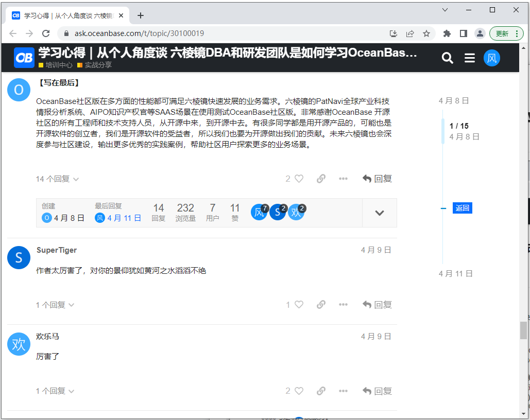Go back with browser back arrow
This screenshot has width=530, height=420.
tap(13, 33)
